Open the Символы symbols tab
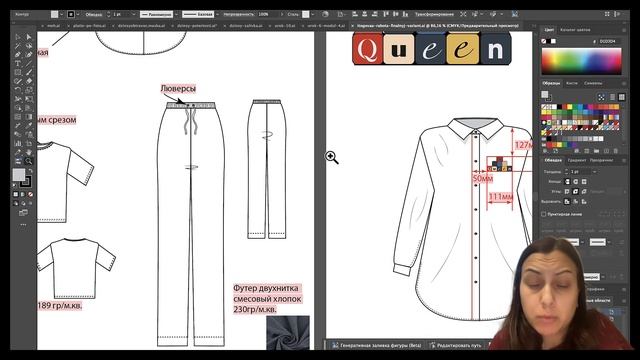640x360 pixels. [593, 83]
